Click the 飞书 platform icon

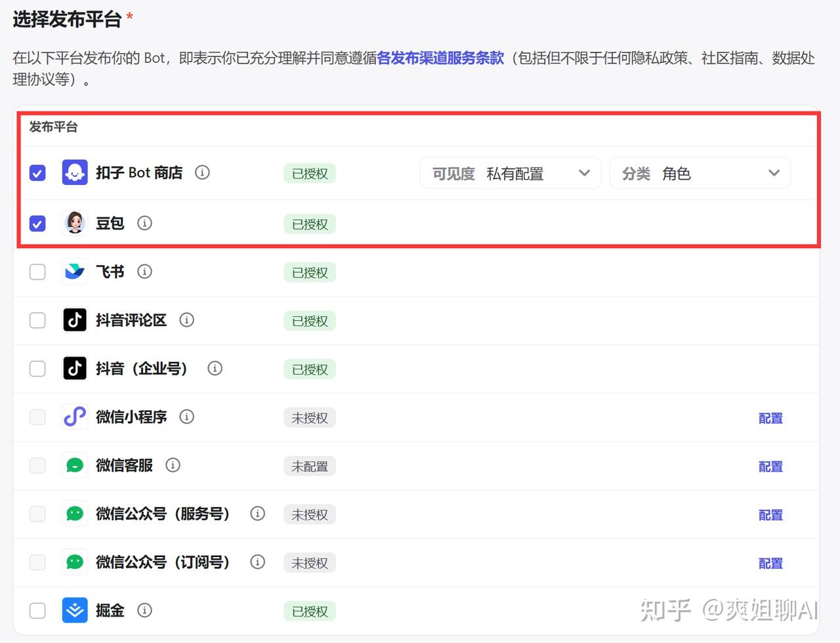pyautogui.click(x=75, y=272)
